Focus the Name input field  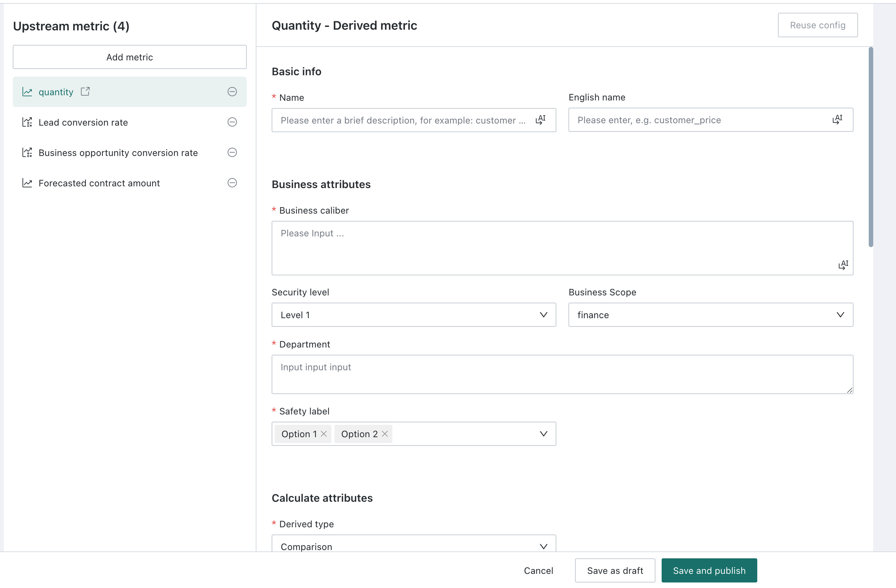click(x=414, y=120)
